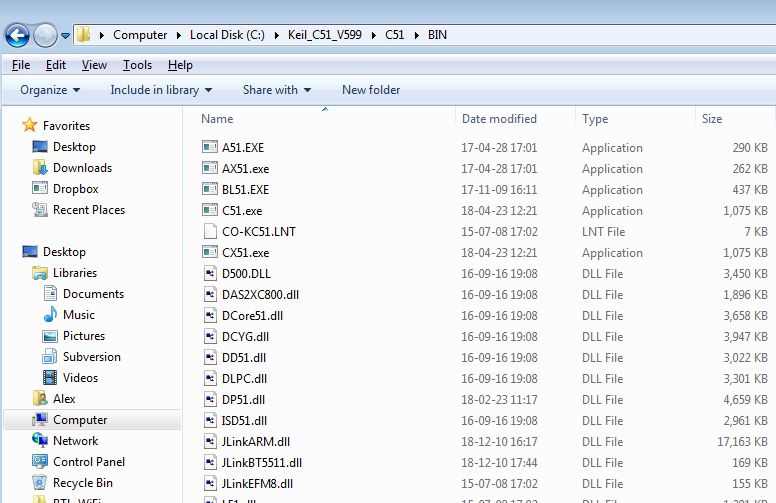This screenshot has width=776, height=503.
Task: Expand the Share with dropdown
Action: click(x=277, y=90)
